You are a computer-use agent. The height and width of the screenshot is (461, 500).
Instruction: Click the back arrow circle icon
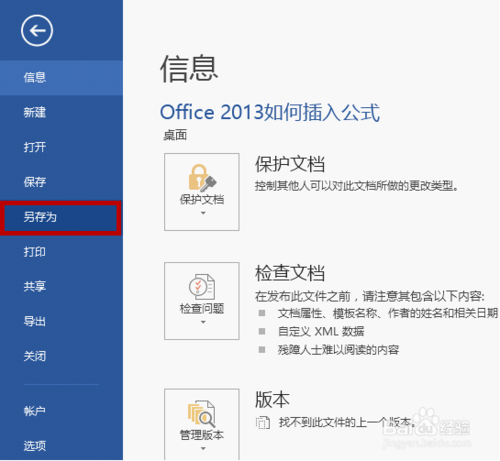pos(37,31)
